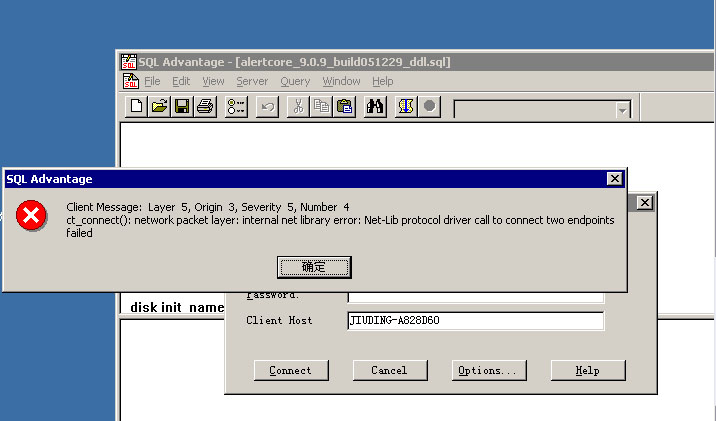716x421 pixels.
Task: Click the connection list toolbar icon
Action: 236,107
